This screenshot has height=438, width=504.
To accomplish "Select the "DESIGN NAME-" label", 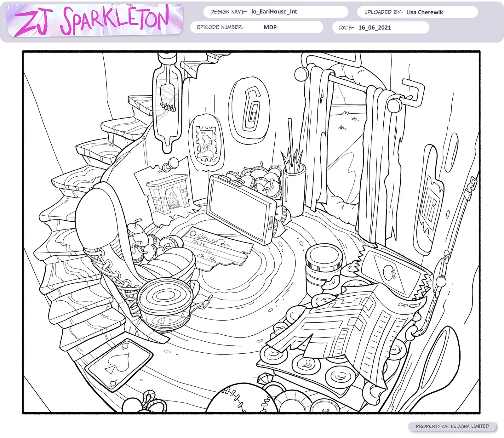I will [x=229, y=12].
